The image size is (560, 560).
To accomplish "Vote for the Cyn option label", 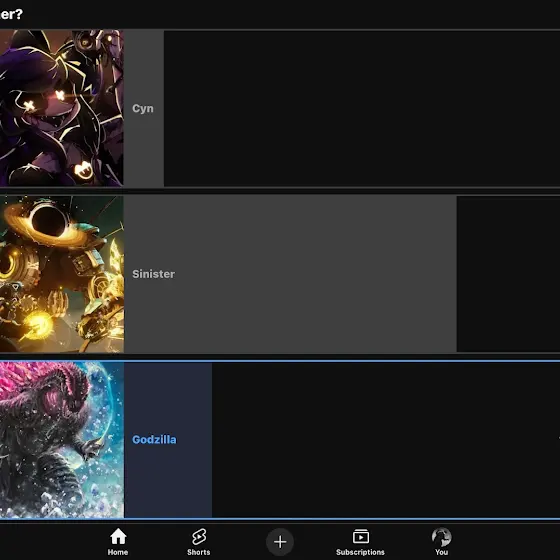I will click(x=143, y=108).
